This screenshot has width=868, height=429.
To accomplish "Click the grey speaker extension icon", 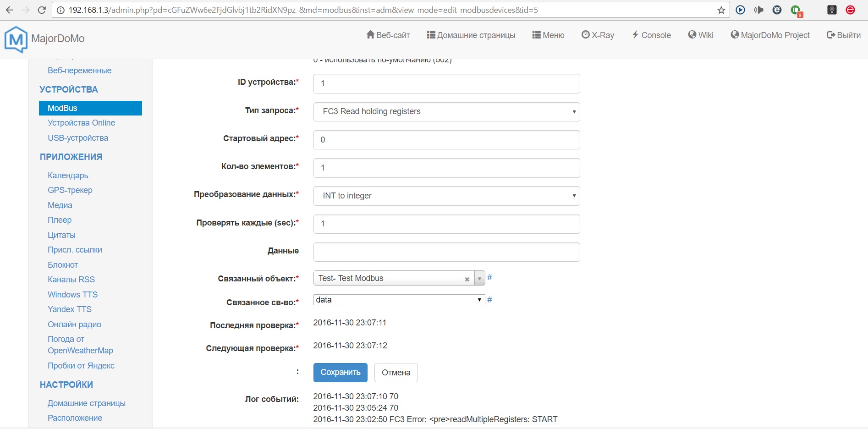I will (758, 10).
